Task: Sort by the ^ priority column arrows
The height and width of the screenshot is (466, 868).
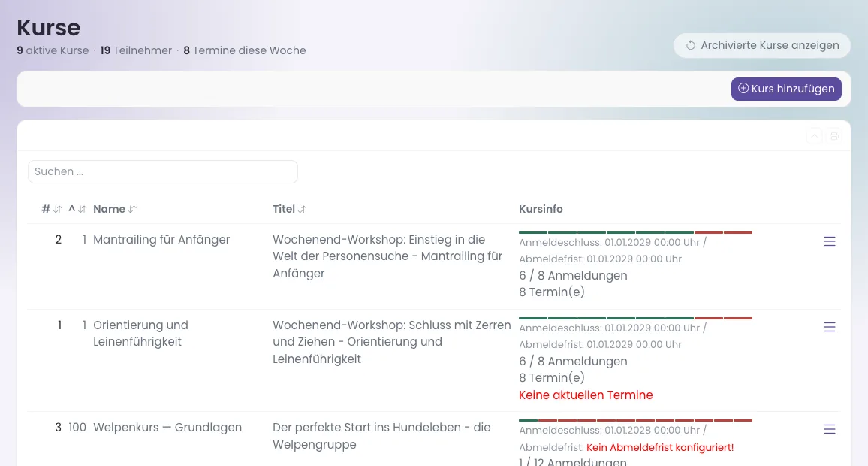Action: tap(83, 210)
